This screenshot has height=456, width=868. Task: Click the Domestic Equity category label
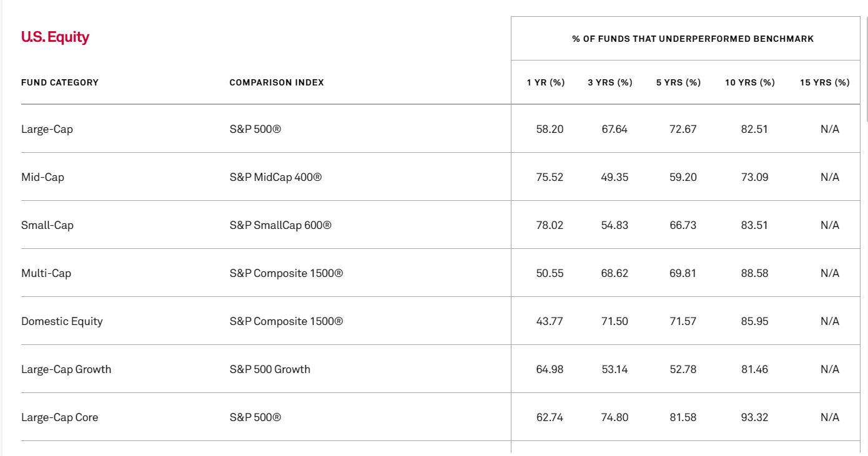tap(62, 321)
